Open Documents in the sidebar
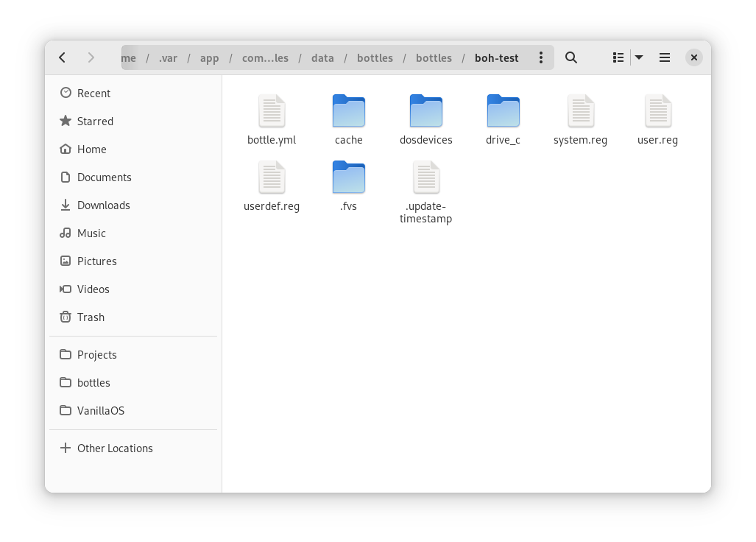The width and height of the screenshot is (756, 542). (x=133, y=177)
